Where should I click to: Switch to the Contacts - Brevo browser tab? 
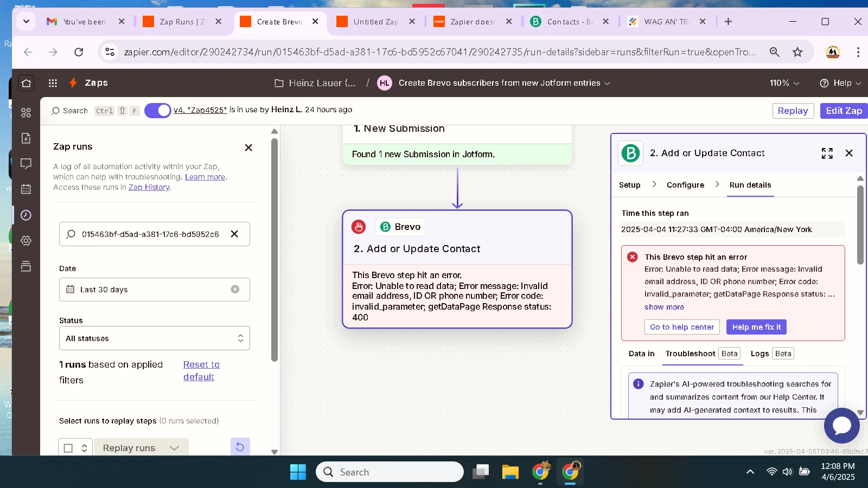click(570, 22)
